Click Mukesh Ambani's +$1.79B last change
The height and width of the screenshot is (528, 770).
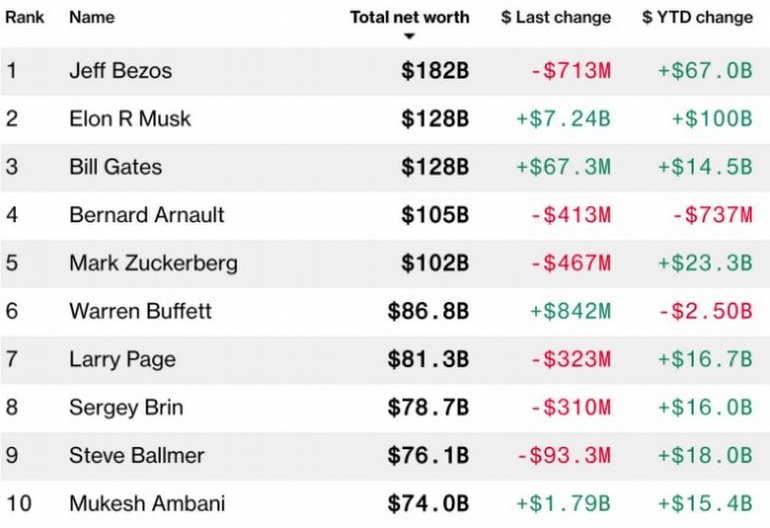click(x=563, y=503)
